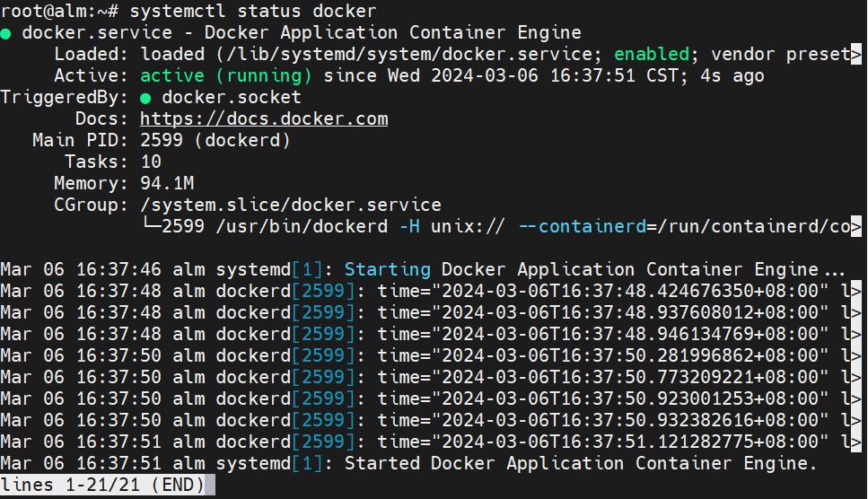The width and height of the screenshot is (868, 499).
Task: Click the 'TriggeredBy:' label
Action: 65,97
